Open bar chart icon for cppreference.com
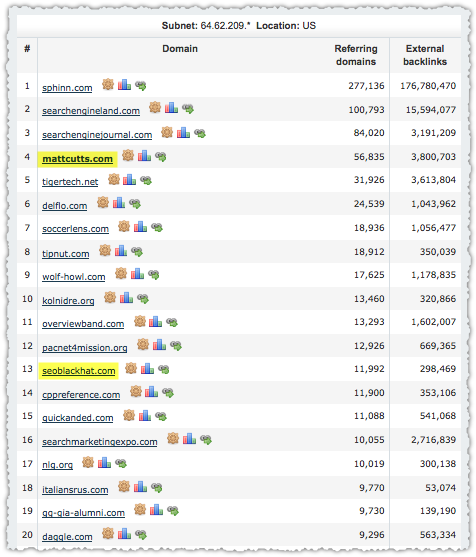476x557 pixels. [x=151, y=392]
